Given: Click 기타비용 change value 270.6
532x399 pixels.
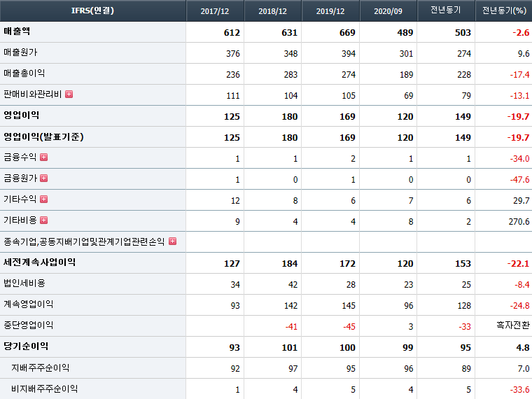Looking at the screenshot, I should [519, 222].
